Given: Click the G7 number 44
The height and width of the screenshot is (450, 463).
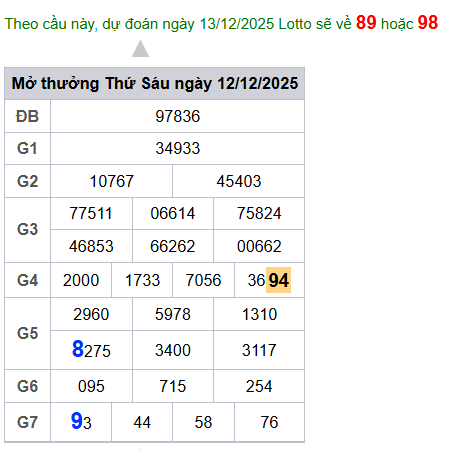Looking at the screenshot, I should coord(142,422).
